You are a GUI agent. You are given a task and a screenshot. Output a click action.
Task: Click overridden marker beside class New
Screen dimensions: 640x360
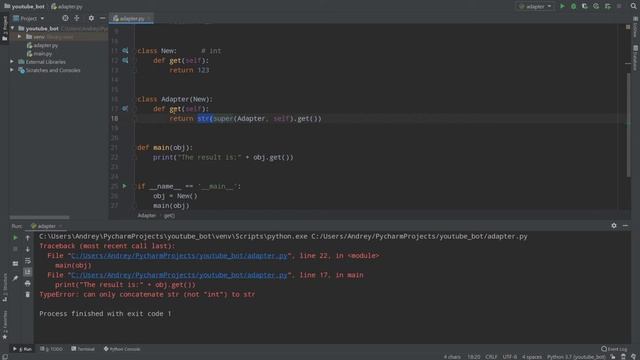pyautogui.click(x=125, y=51)
